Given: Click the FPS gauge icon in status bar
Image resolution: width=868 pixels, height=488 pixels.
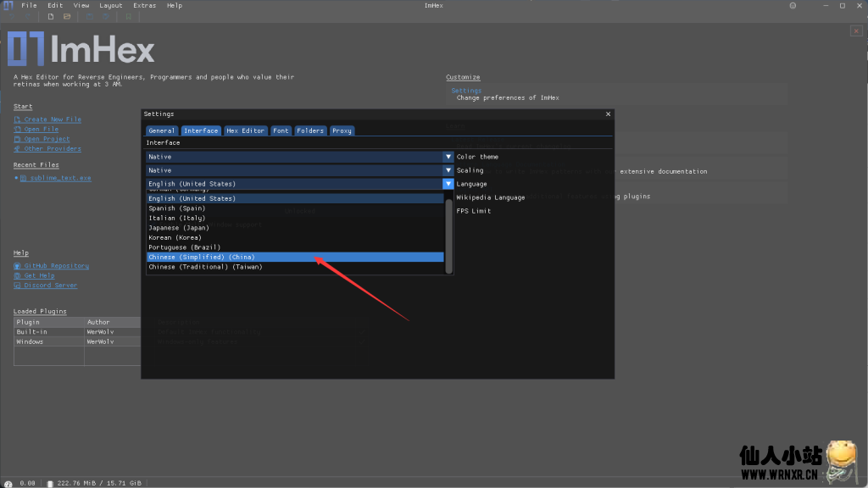Looking at the screenshot, I should [x=8, y=483].
